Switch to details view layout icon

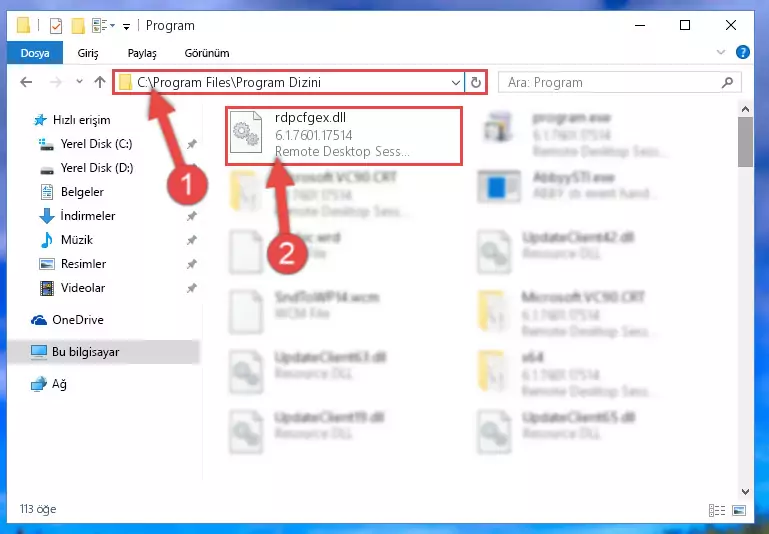click(x=717, y=510)
